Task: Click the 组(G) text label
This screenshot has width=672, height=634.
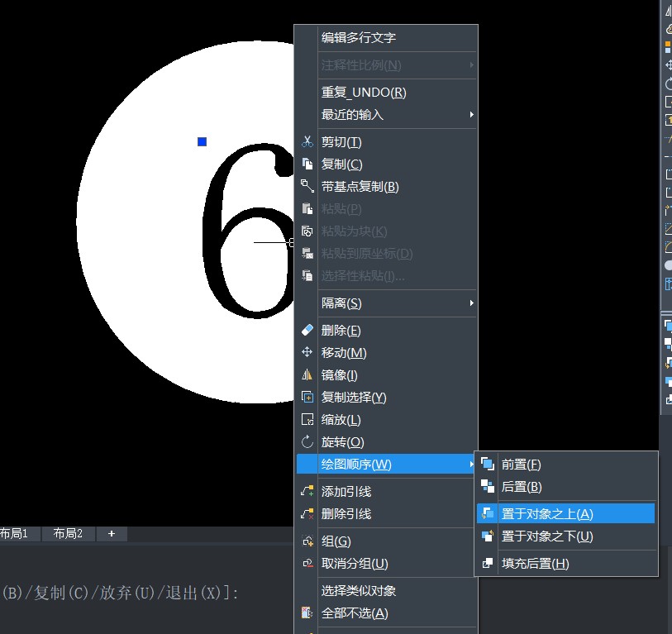Action: (x=336, y=541)
